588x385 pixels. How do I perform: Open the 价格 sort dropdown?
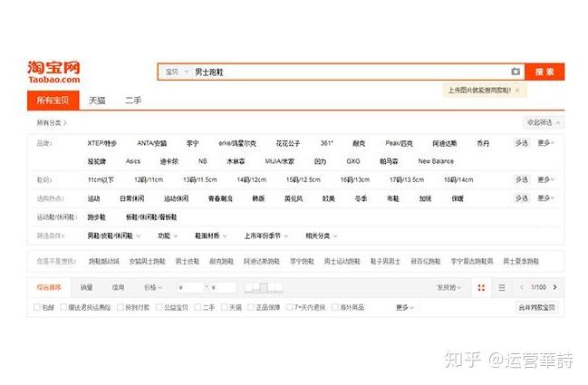coord(153,287)
